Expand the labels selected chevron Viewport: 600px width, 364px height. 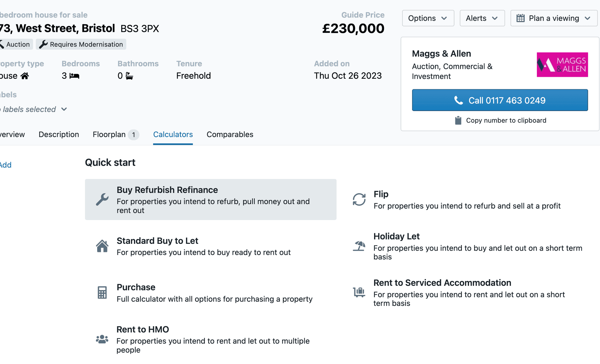tap(64, 109)
